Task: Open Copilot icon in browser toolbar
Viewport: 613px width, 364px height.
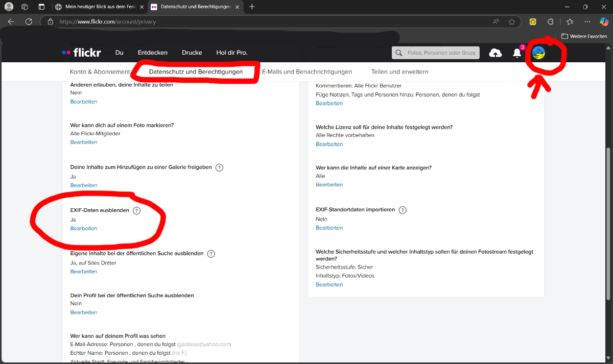Action: [604, 21]
